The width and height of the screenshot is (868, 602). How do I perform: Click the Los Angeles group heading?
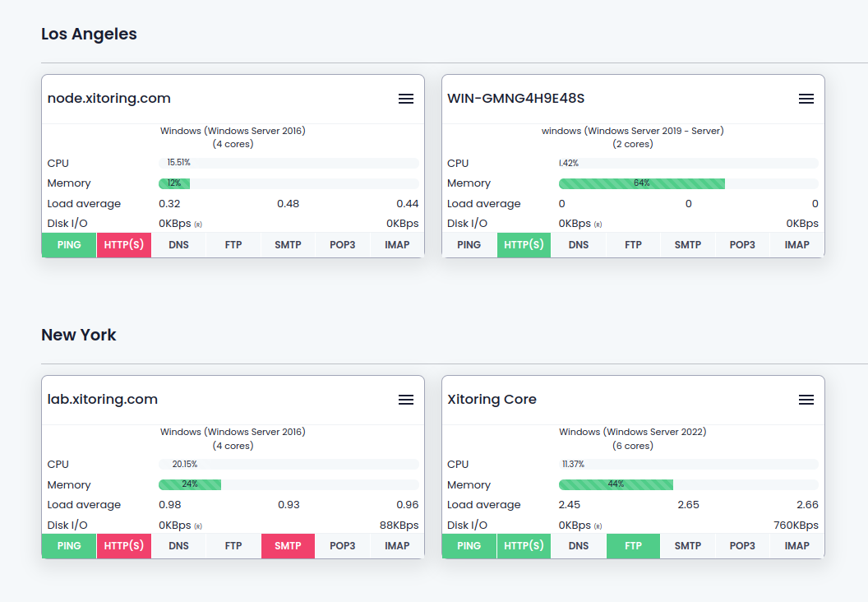[89, 34]
